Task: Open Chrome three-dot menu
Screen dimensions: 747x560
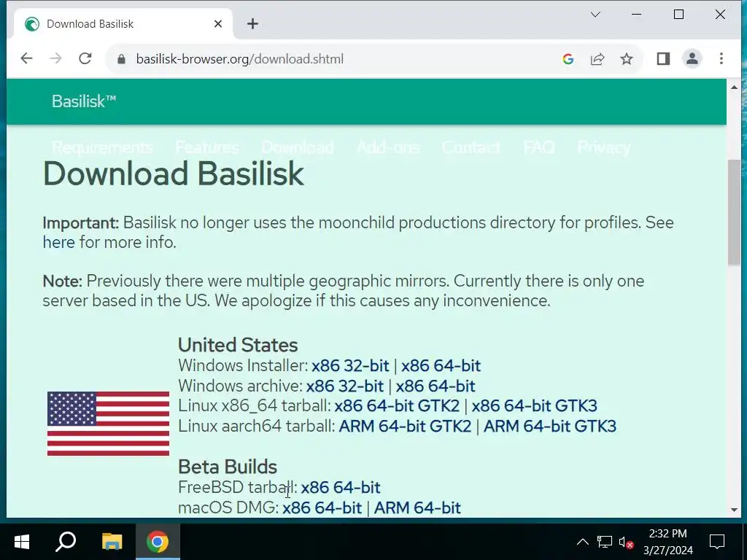Action: pos(721,59)
